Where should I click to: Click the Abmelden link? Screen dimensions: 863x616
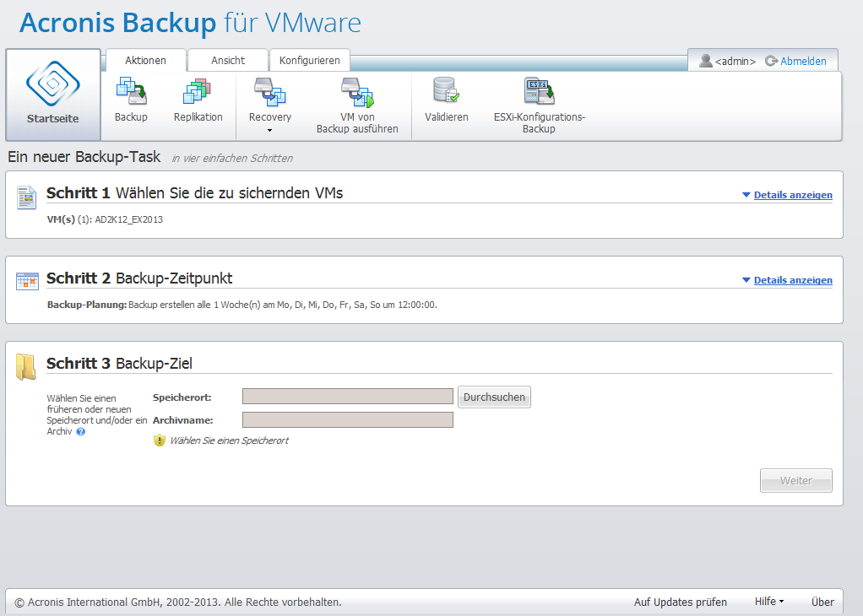pyautogui.click(x=803, y=61)
